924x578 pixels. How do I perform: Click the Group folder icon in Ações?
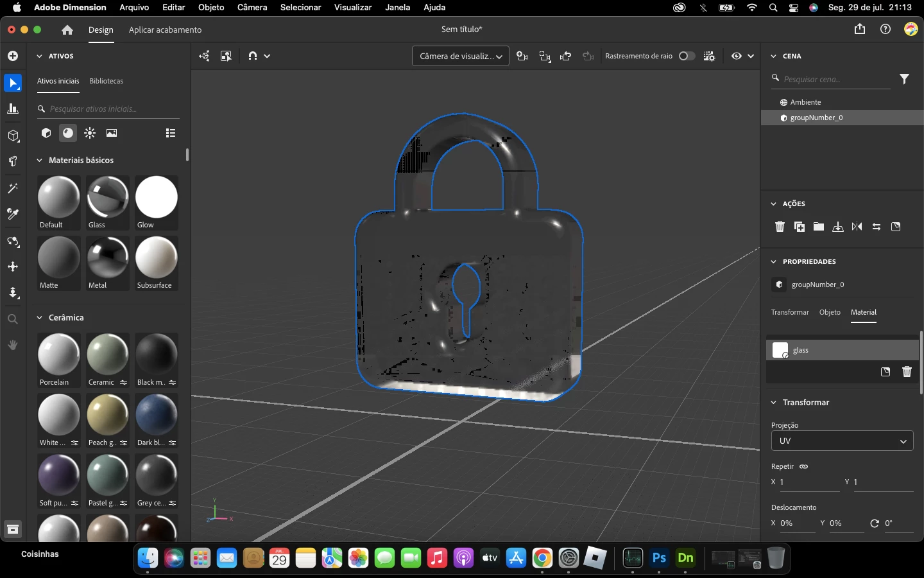click(x=819, y=227)
